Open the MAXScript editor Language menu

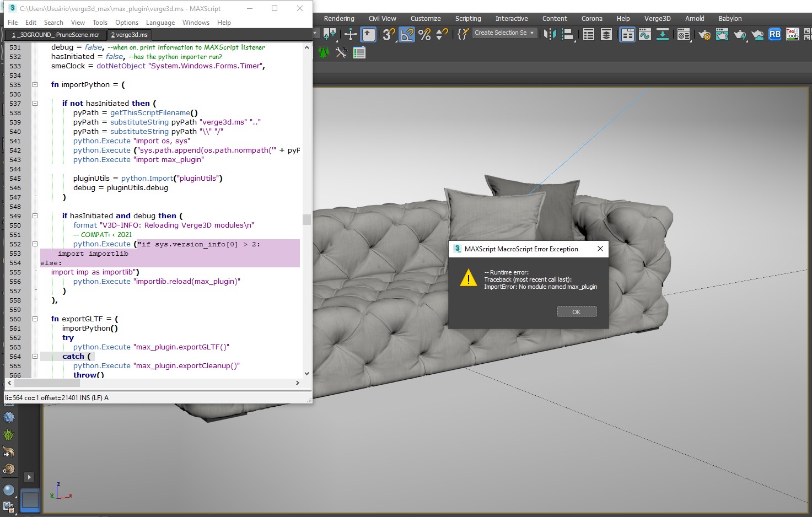pos(160,23)
